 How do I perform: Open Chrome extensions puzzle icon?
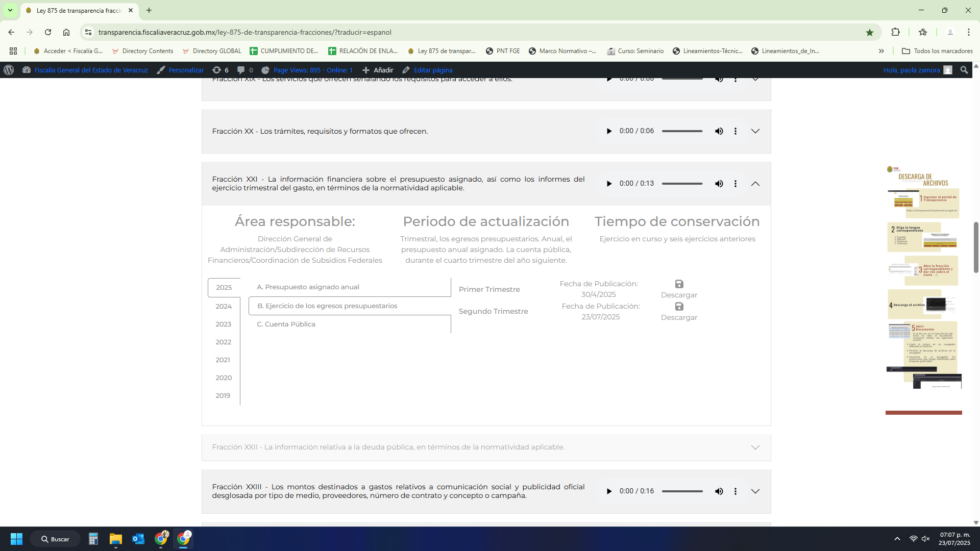pos(895,32)
